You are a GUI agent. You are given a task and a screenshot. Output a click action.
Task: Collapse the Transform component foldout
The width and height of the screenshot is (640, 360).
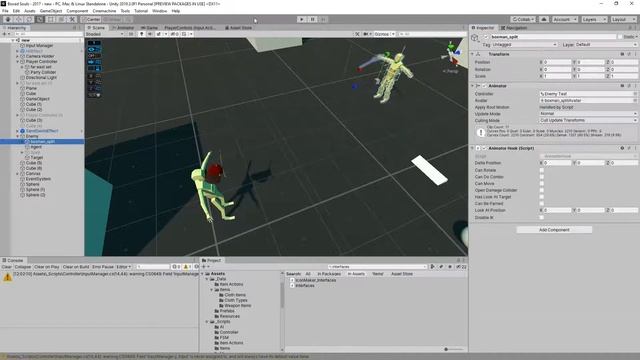click(473, 54)
